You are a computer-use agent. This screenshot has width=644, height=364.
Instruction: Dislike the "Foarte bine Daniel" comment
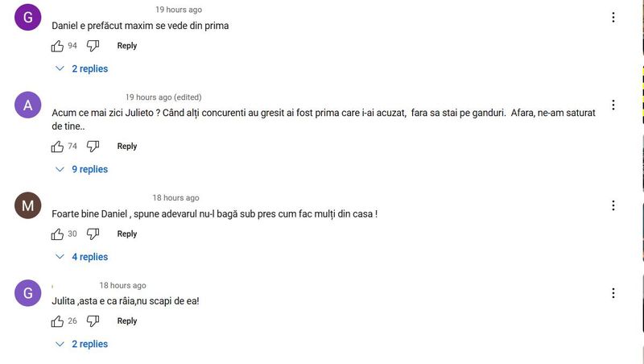[x=93, y=234]
